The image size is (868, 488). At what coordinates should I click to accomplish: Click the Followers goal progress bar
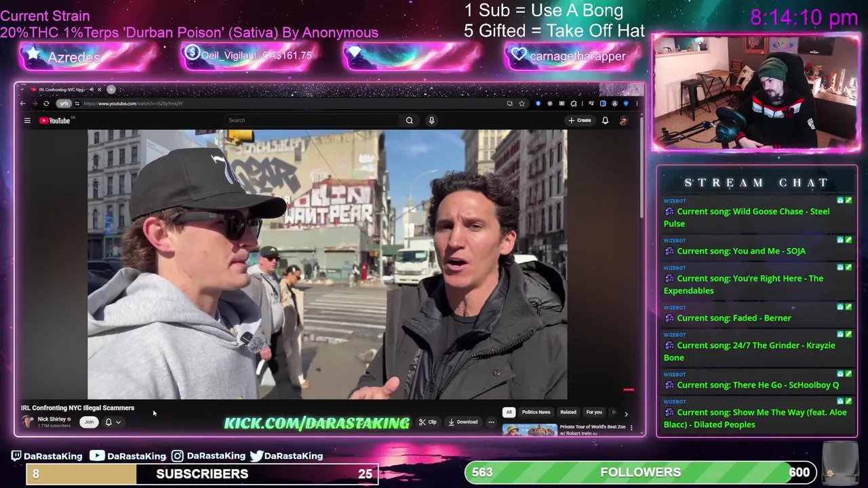641,472
